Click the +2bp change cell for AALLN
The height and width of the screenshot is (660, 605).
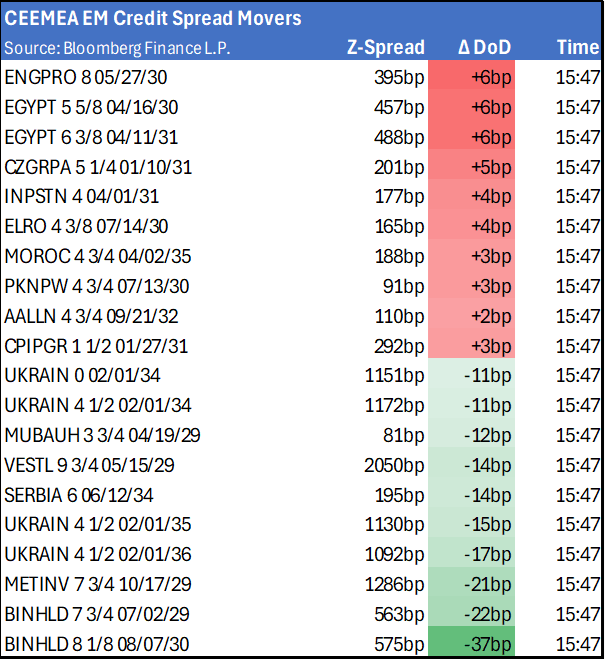[x=471, y=317]
